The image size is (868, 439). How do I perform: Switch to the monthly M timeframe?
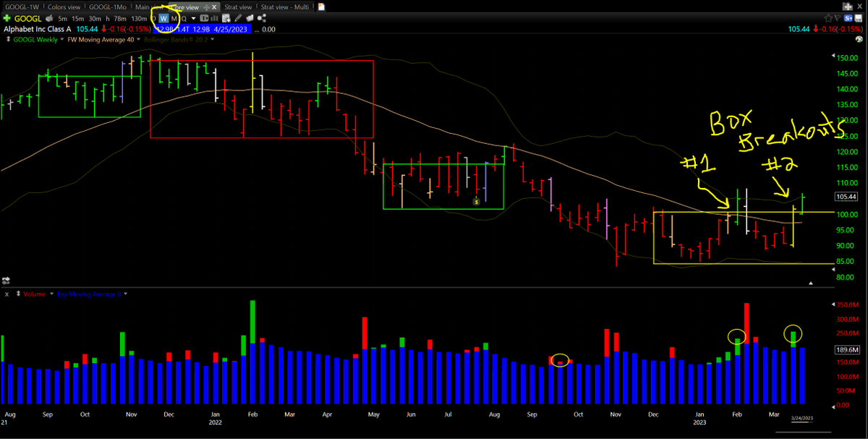click(x=174, y=18)
